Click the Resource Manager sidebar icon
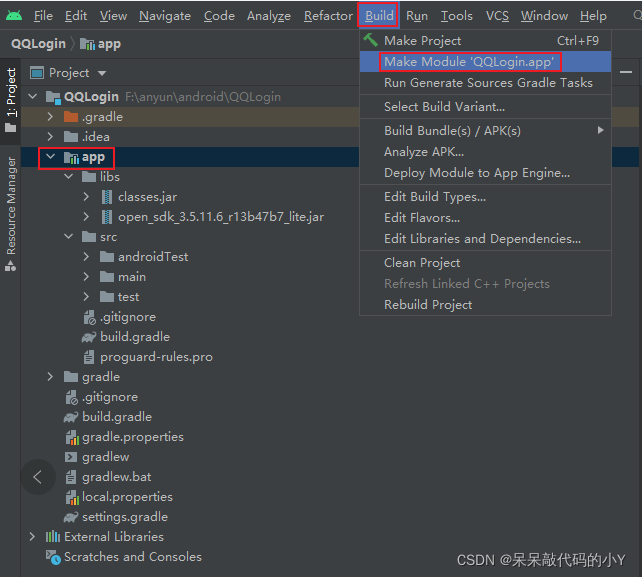The width and height of the screenshot is (642, 577). click(10, 267)
